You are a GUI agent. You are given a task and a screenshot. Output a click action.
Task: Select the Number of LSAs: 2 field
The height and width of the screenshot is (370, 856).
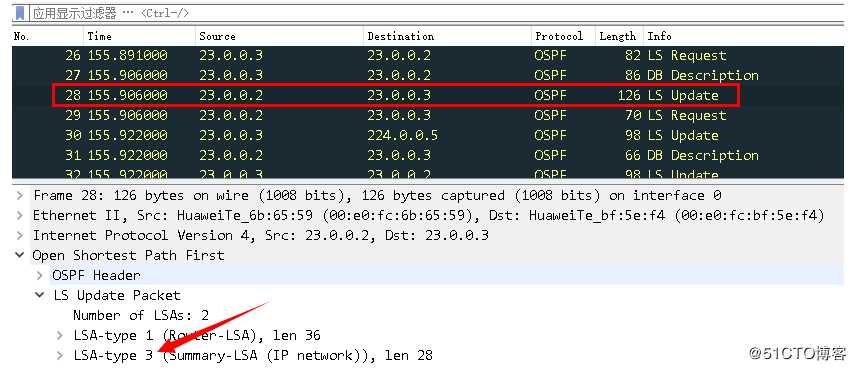[x=141, y=315]
